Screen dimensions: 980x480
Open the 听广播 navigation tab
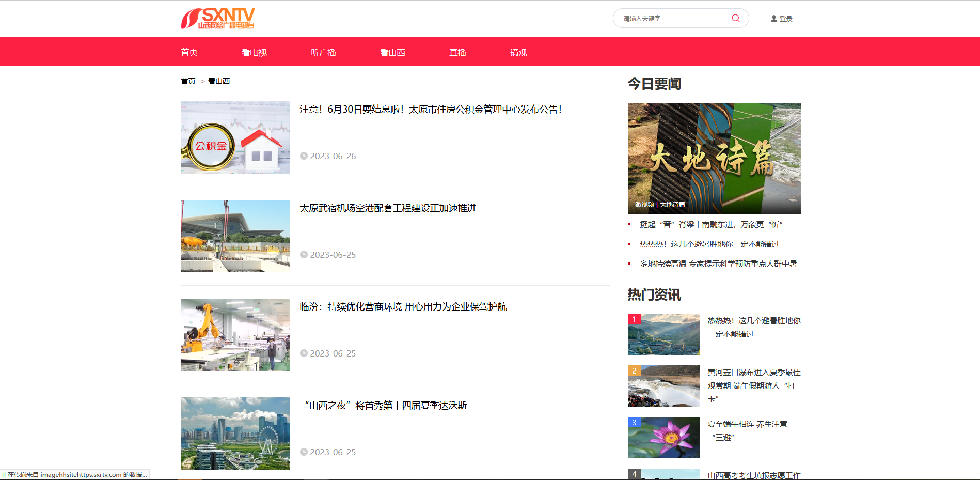(x=323, y=52)
